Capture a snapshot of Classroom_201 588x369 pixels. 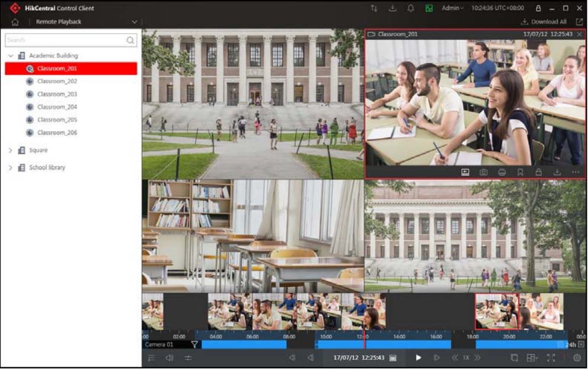point(484,171)
